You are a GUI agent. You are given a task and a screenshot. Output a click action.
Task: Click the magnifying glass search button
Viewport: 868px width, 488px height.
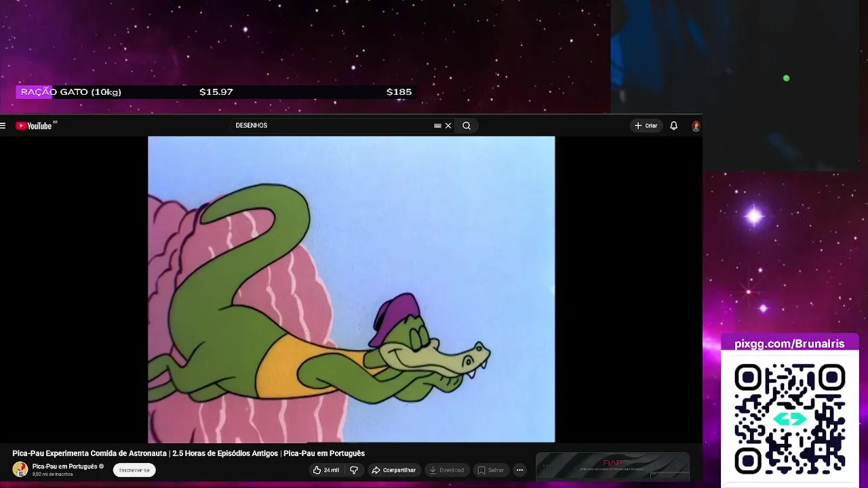467,125
